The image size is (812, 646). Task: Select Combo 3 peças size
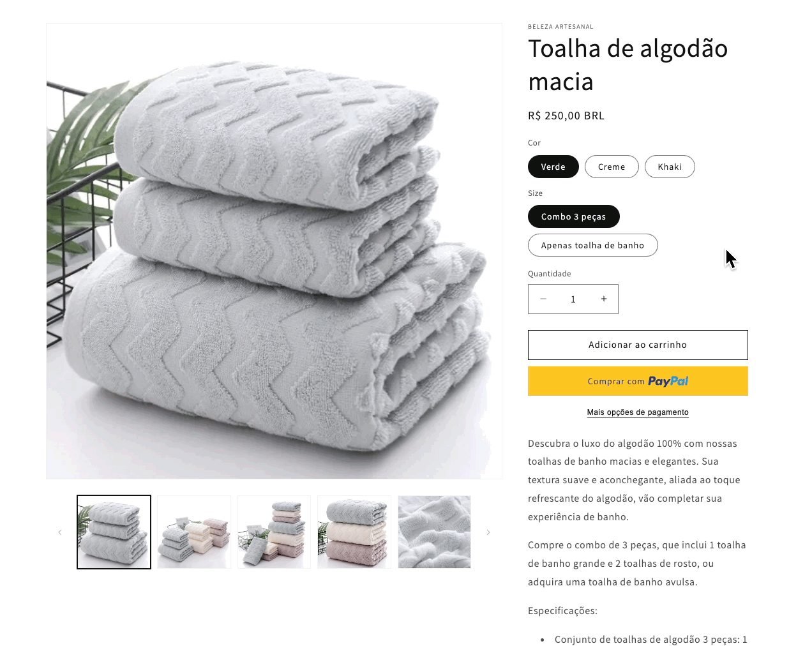(574, 216)
